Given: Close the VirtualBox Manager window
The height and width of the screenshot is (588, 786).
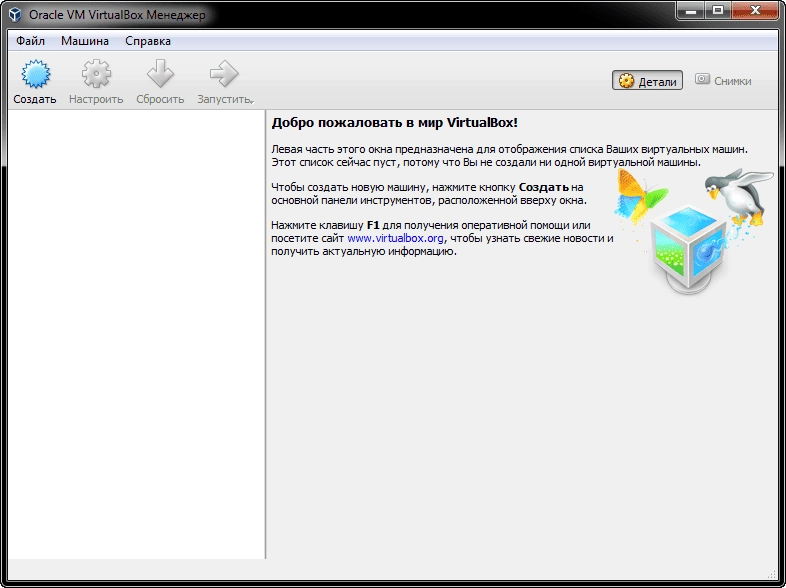Looking at the screenshot, I should 755,11.
